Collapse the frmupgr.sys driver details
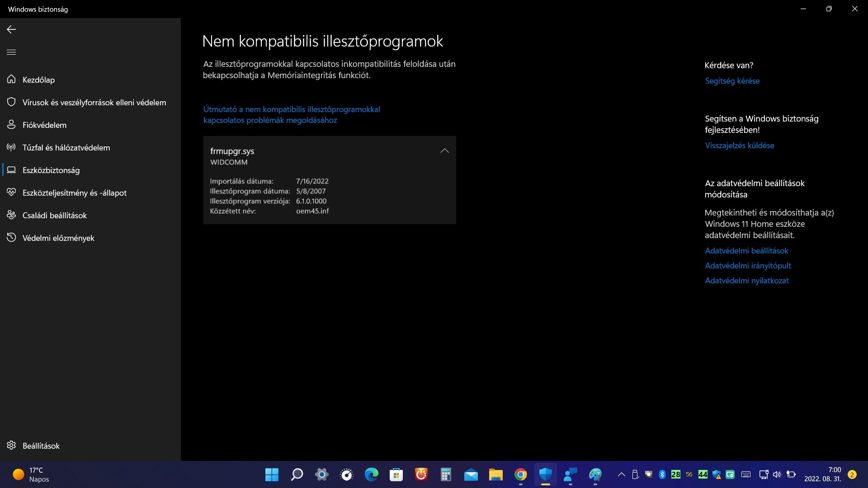Image resolution: width=868 pixels, height=488 pixels. [444, 151]
